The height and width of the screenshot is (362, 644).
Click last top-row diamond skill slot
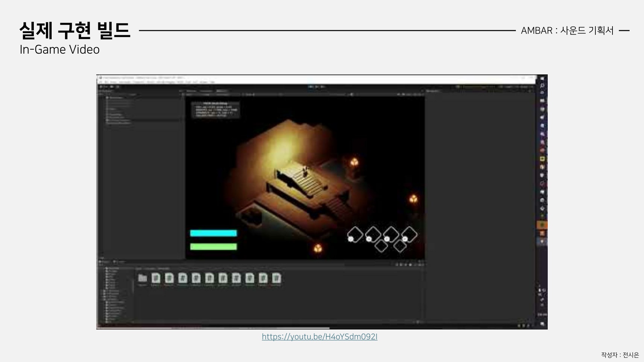point(409,234)
